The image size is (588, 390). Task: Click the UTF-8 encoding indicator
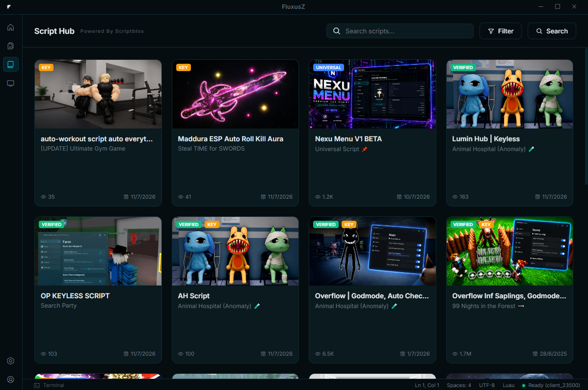[487, 385]
